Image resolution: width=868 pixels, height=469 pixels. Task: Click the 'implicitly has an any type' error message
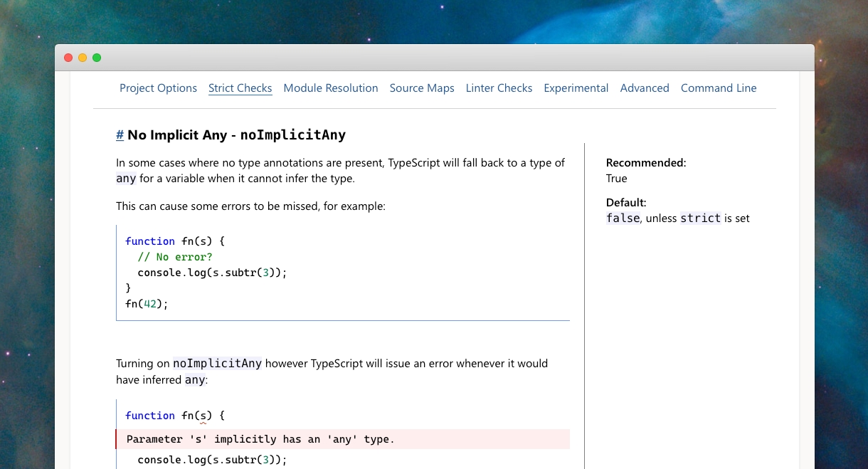point(260,439)
